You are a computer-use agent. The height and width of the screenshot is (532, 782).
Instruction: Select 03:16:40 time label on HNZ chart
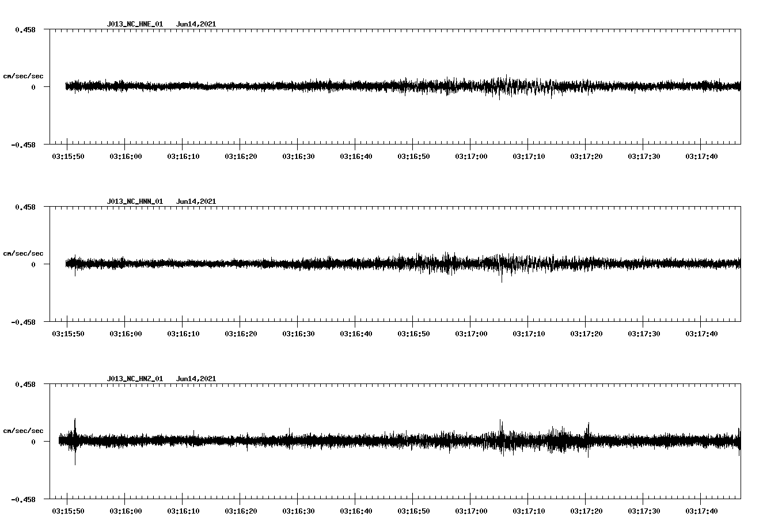click(x=356, y=511)
